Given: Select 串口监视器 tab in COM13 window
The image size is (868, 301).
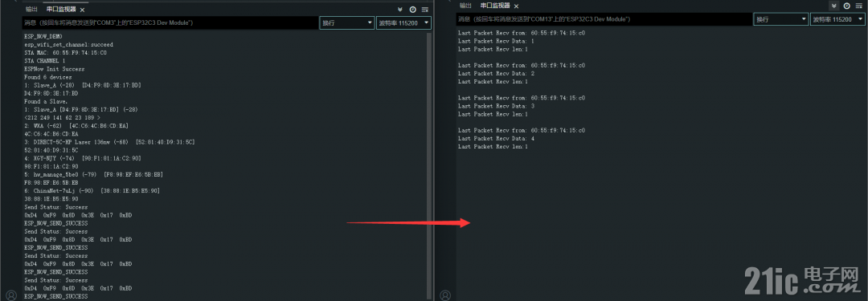Looking at the screenshot, I should [x=495, y=6].
